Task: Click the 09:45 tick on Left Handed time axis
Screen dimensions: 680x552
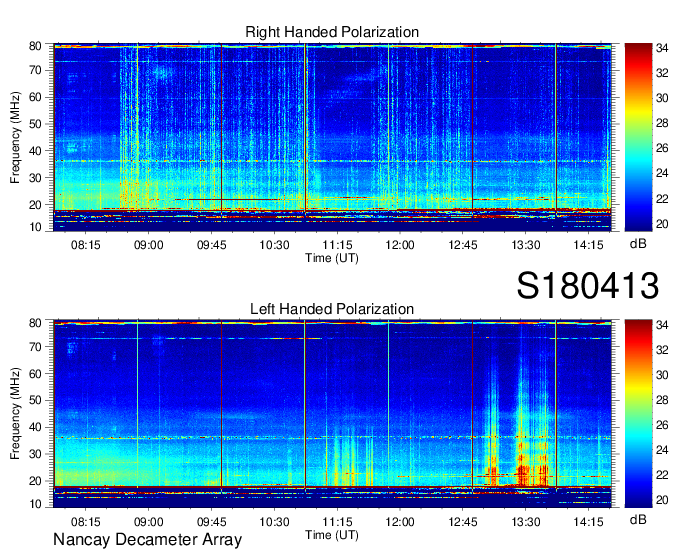Action: tap(212, 522)
